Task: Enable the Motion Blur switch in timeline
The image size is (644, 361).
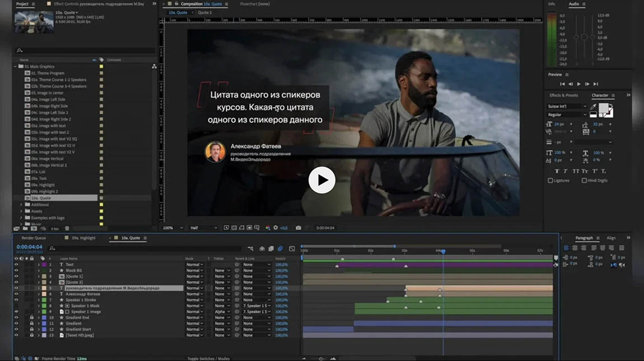Action: [280, 249]
